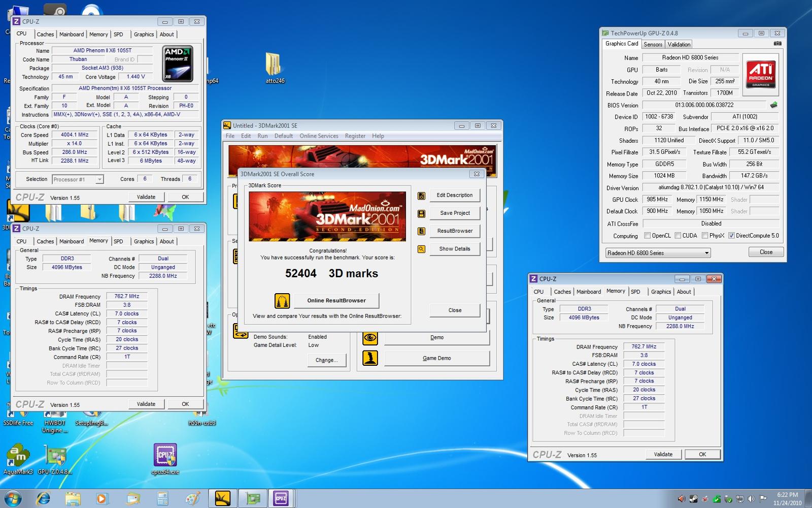Switch to Caches tab in top CPU-Z
The height and width of the screenshot is (508, 812).
(45, 35)
